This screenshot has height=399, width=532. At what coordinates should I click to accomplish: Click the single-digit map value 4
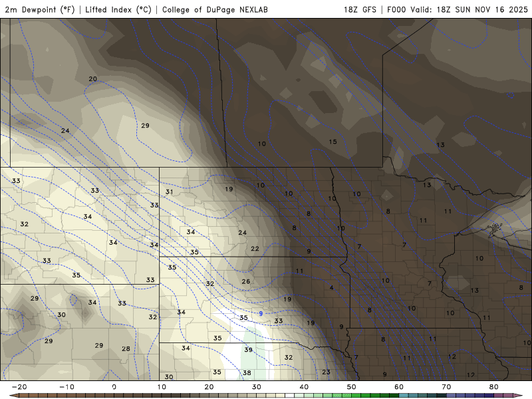point(331,288)
